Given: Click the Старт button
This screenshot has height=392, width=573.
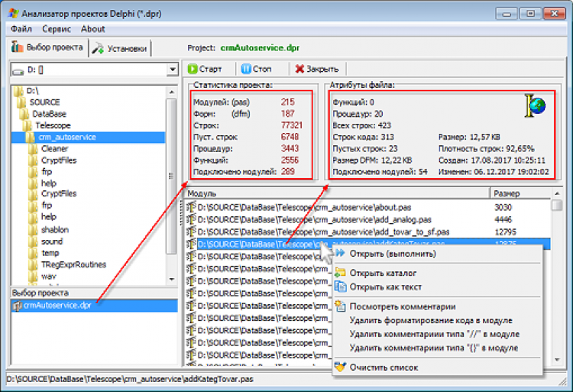Looking at the screenshot, I should click(205, 69).
